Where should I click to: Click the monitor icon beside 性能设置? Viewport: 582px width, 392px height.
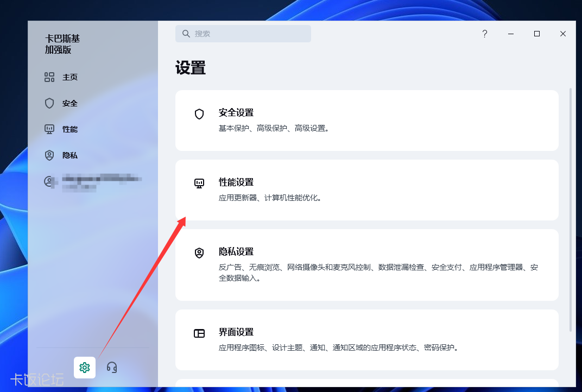click(x=199, y=184)
